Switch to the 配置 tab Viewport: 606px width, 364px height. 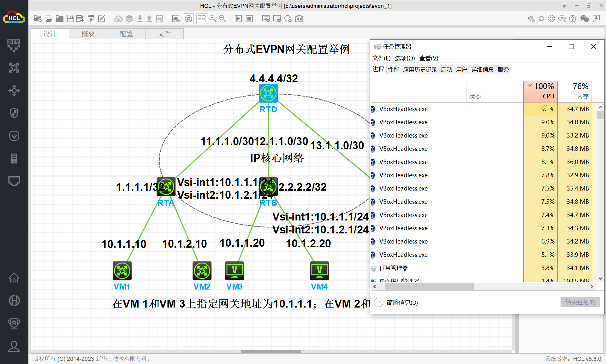click(126, 34)
